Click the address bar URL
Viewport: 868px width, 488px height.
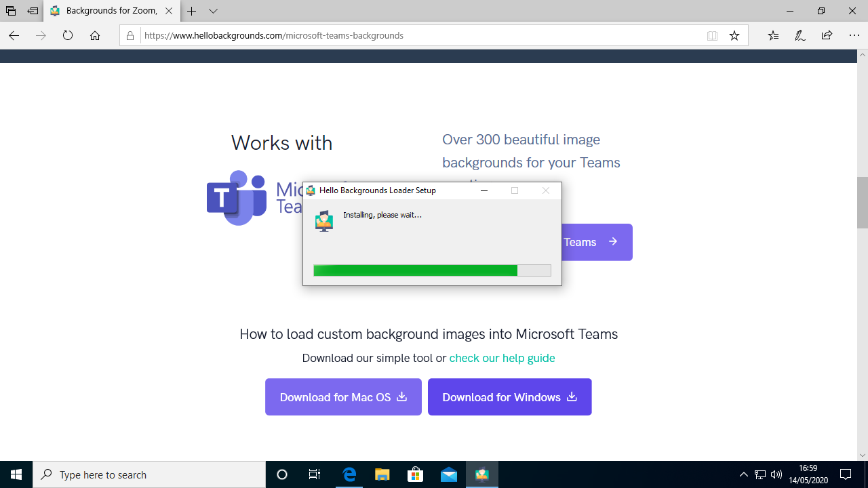274,35
